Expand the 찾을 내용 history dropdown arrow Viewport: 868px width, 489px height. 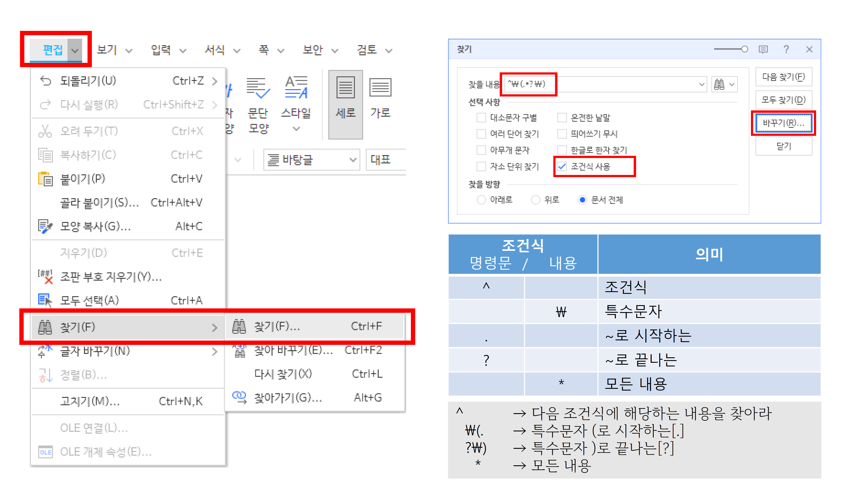coord(701,84)
